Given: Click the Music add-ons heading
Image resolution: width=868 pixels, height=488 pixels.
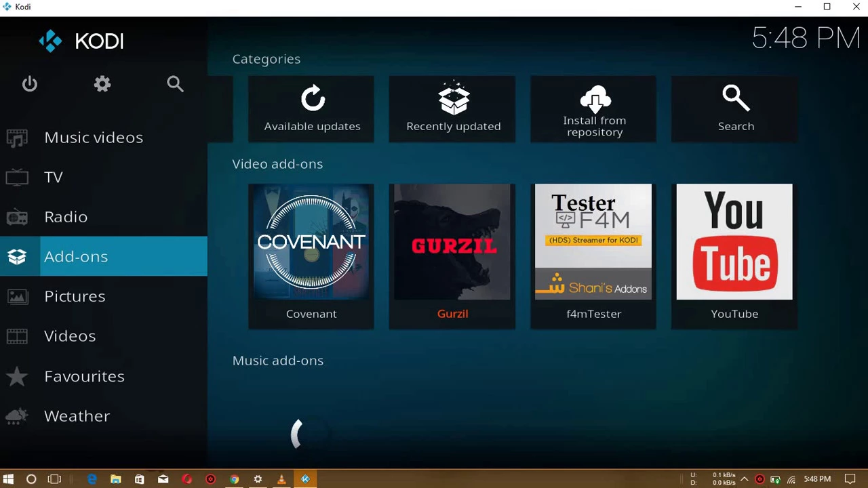Looking at the screenshot, I should pyautogui.click(x=278, y=361).
